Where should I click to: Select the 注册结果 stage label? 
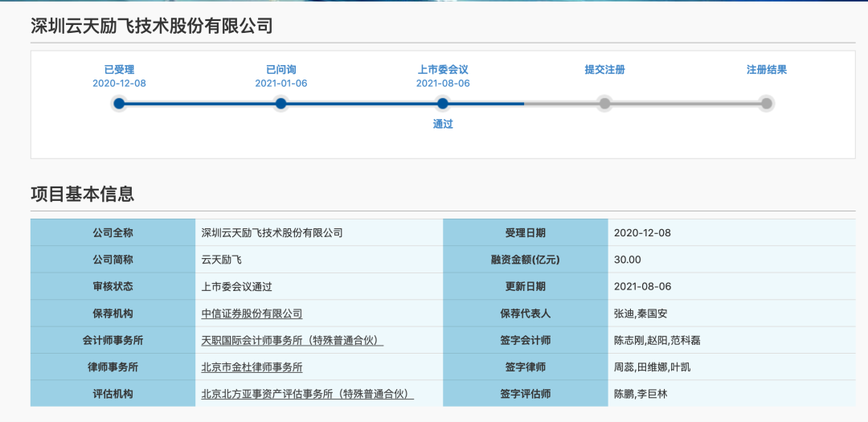(x=767, y=70)
